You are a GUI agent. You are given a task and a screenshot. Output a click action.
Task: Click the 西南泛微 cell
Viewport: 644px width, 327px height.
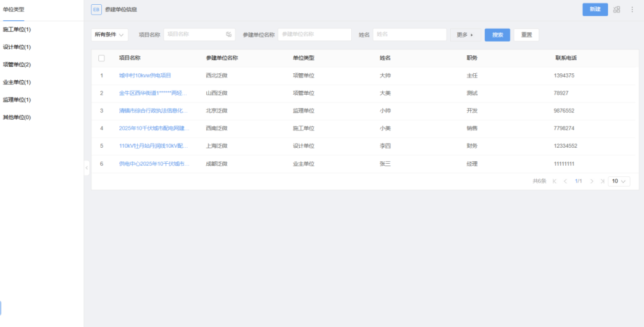pyautogui.click(x=216, y=129)
